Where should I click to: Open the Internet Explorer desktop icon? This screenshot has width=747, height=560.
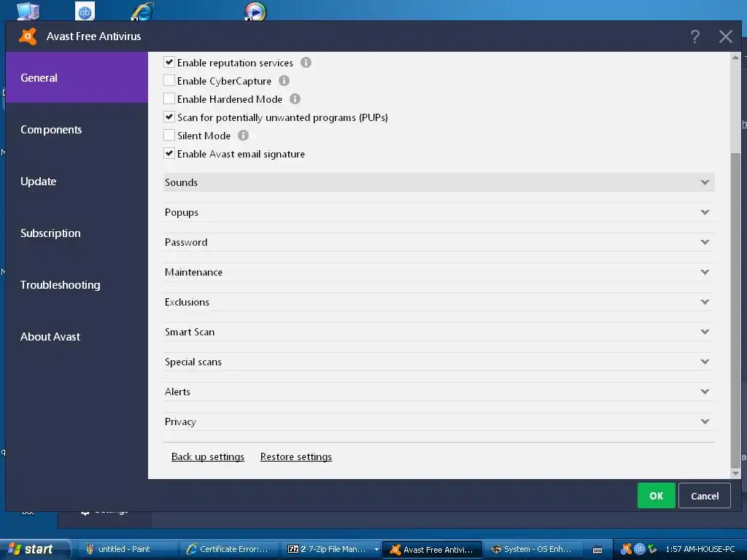point(142,10)
